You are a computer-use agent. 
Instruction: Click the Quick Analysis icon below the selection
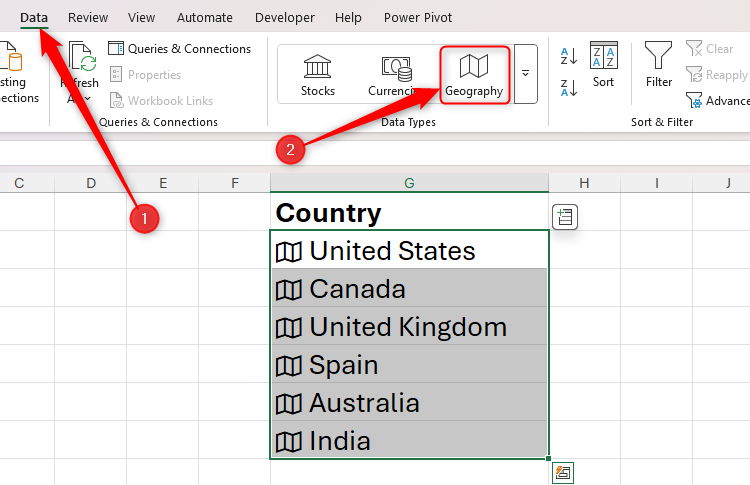[x=562, y=472]
